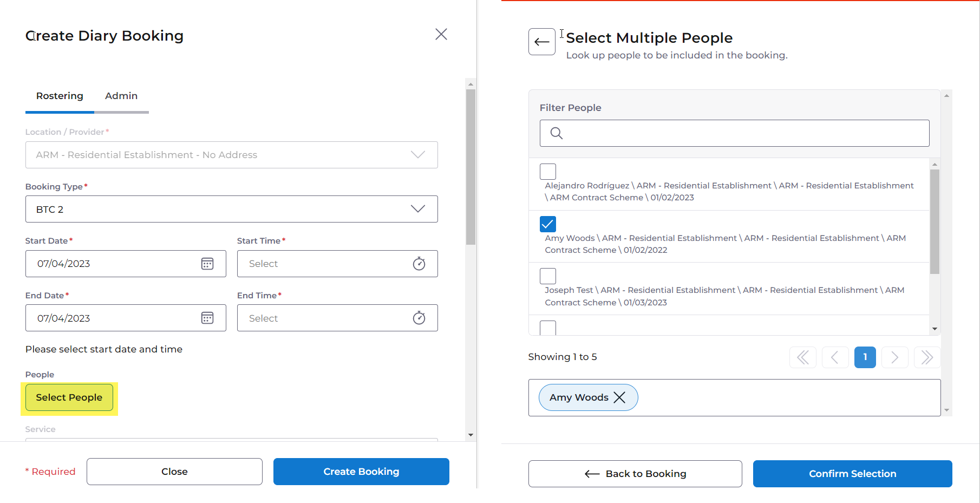The height and width of the screenshot is (503, 980).
Task: Click the booking form vertical scrollbar thumb
Action: [x=471, y=167]
